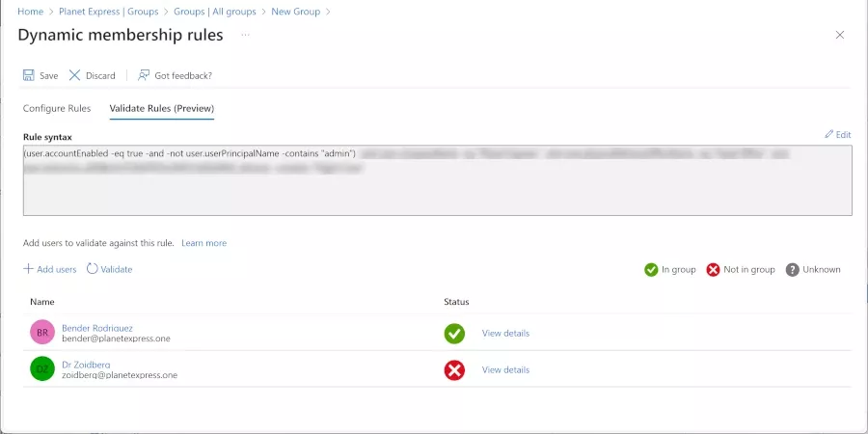Open the ellipsis menu beside the title
The width and height of the screenshot is (868, 434).
point(246,35)
